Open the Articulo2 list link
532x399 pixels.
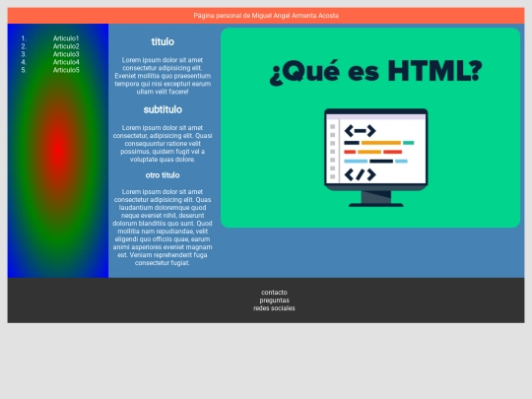(x=66, y=46)
